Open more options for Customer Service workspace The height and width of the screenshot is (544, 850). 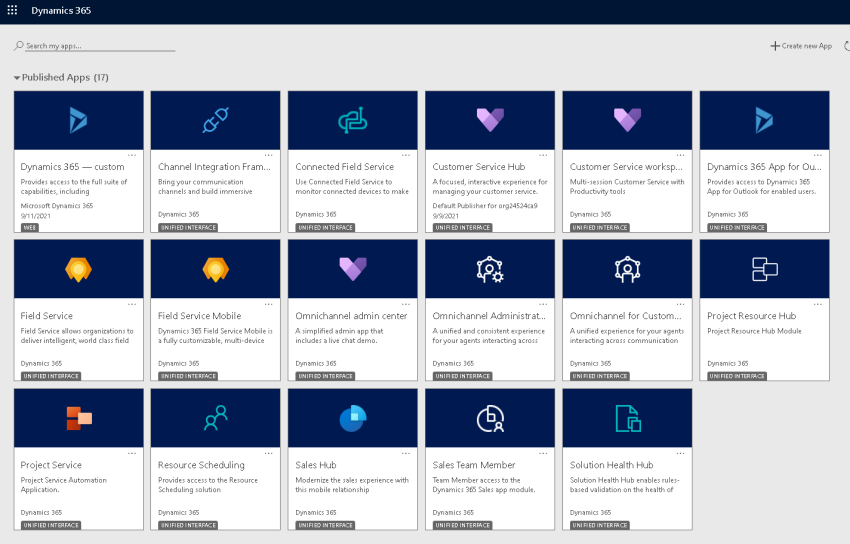coord(680,156)
